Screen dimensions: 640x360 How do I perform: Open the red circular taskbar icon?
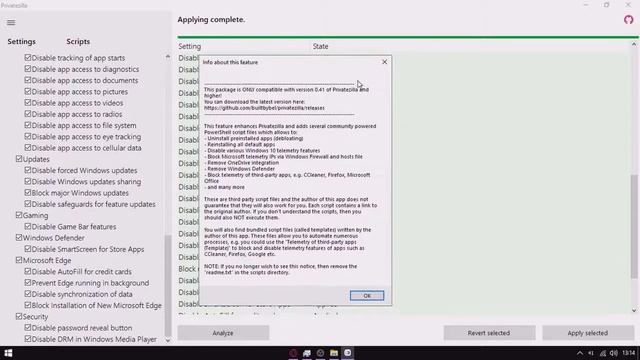coord(293,353)
